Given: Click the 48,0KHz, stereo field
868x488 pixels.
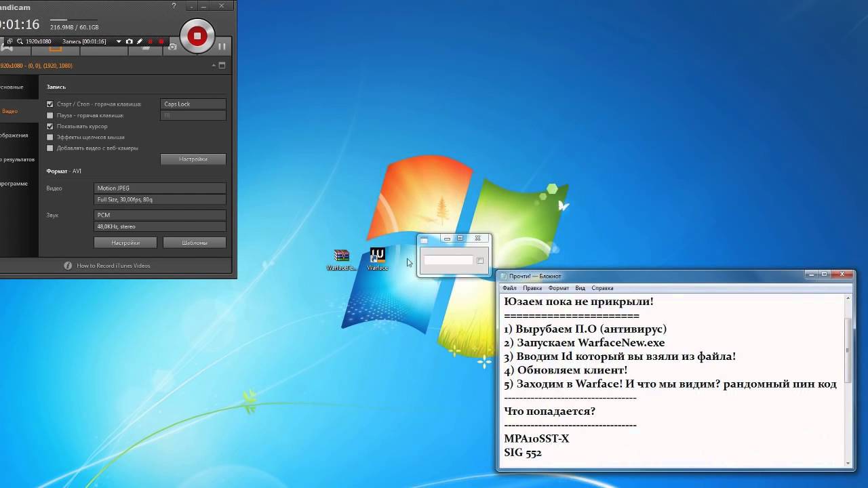Looking at the screenshot, I should pyautogui.click(x=160, y=226).
